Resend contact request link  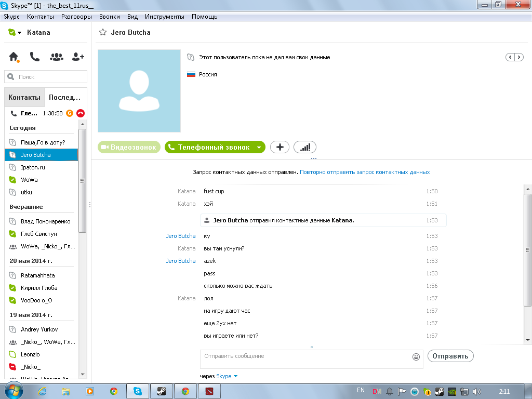pos(365,172)
